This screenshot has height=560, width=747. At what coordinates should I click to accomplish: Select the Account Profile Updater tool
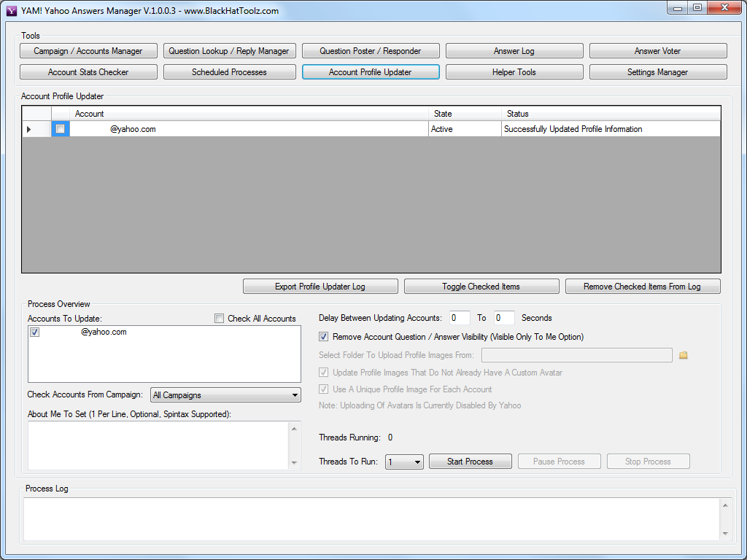point(370,72)
